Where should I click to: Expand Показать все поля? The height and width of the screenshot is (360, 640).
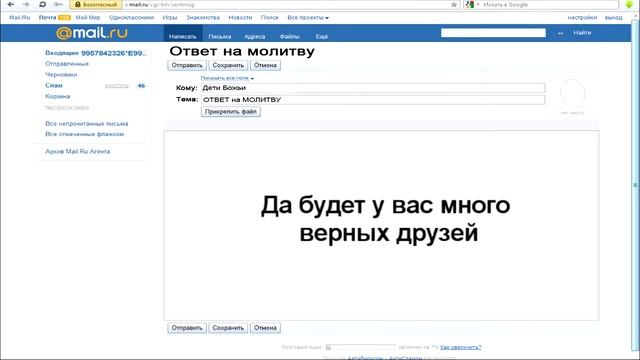click(227, 78)
